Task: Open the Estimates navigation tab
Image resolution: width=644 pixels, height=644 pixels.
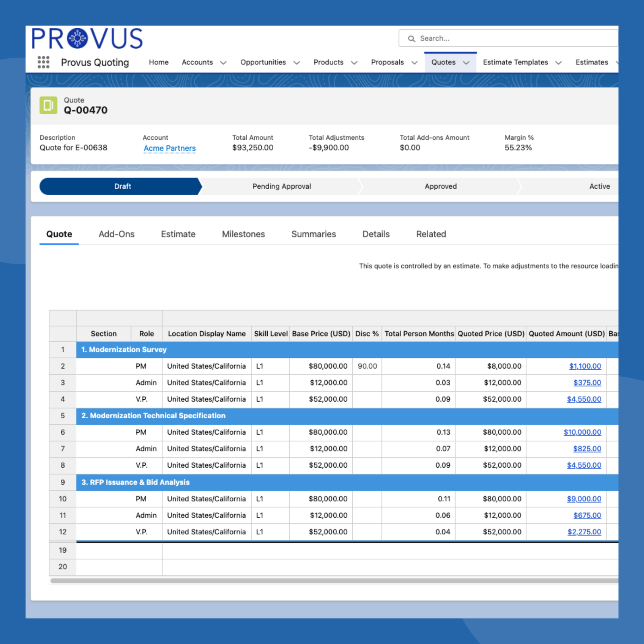Action: point(592,62)
